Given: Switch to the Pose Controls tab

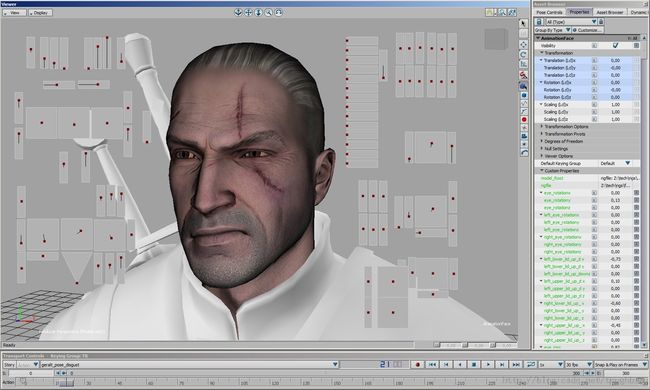Looking at the screenshot, I should pos(550,12).
